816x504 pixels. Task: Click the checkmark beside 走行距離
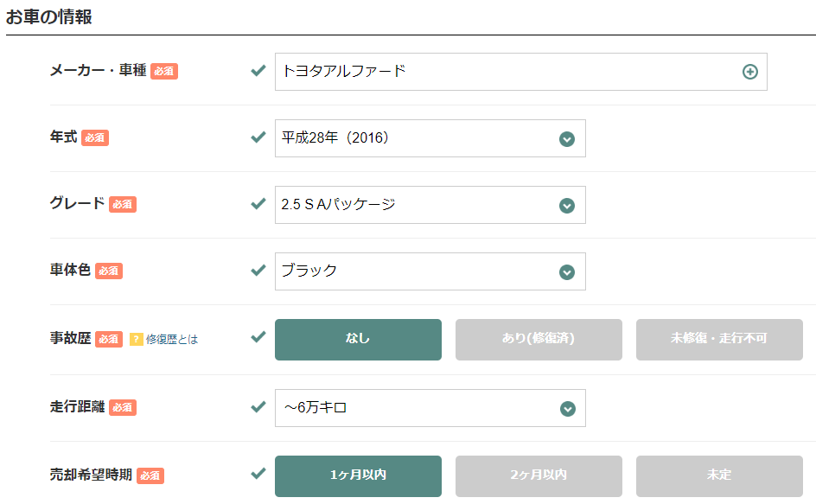pos(258,406)
